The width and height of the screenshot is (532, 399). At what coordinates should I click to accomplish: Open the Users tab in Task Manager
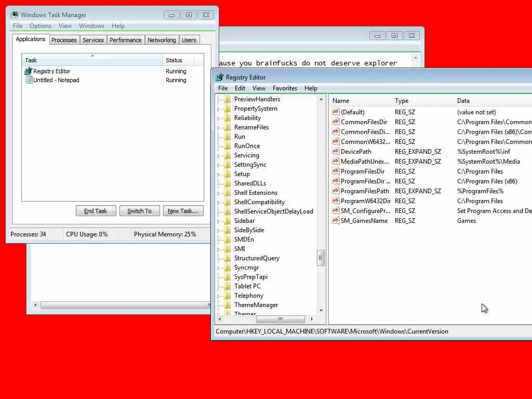point(189,40)
